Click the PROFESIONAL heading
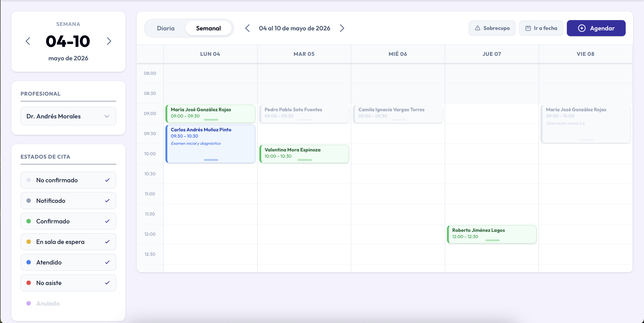The image size is (644, 323). tap(40, 94)
